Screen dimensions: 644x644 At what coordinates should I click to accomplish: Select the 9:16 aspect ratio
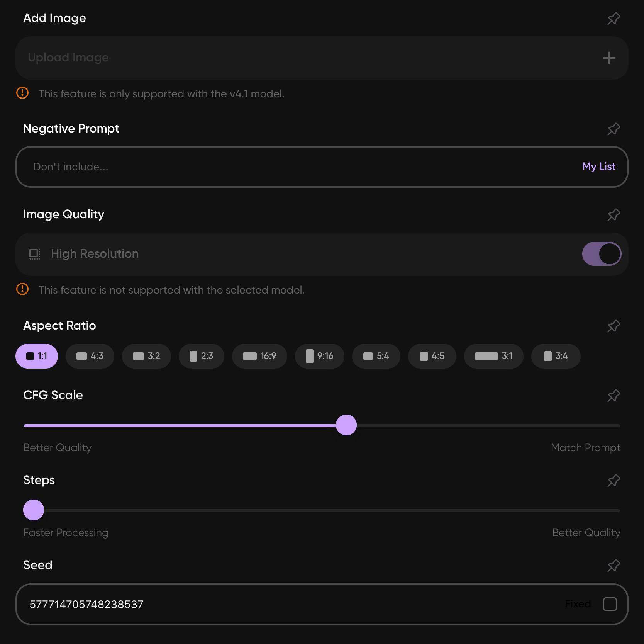tap(319, 356)
